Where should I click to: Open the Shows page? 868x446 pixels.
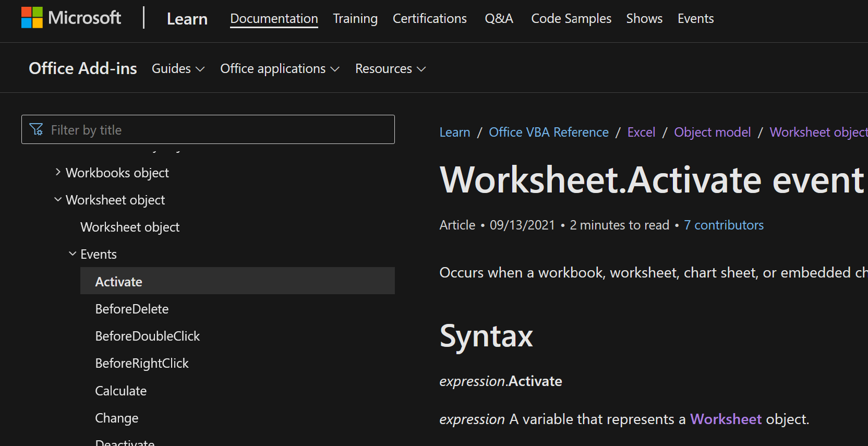644,19
